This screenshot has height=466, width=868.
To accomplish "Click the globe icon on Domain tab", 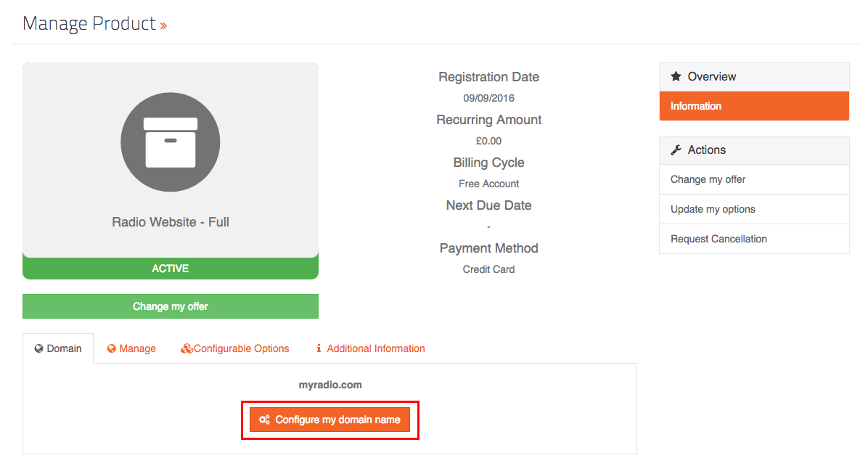I will coord(39,348).
